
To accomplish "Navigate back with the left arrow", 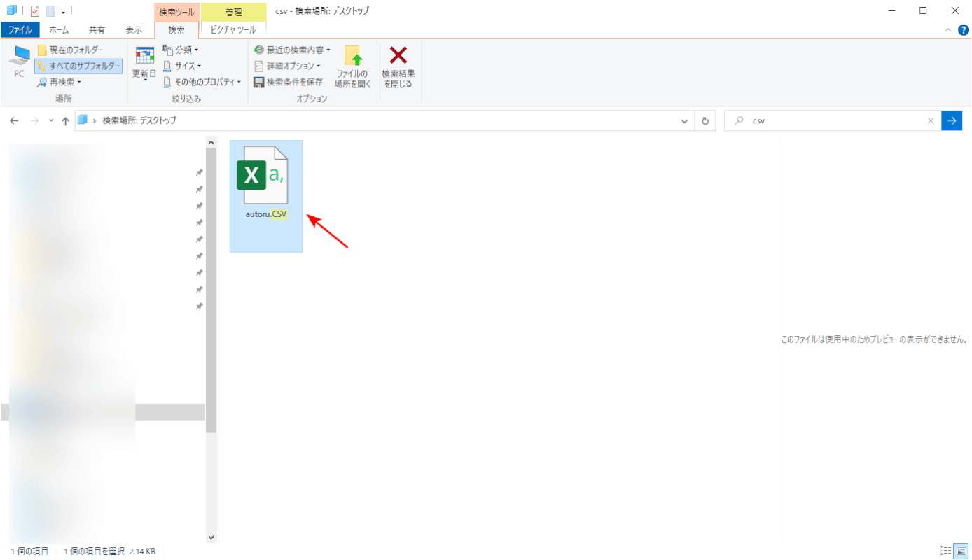I will coord(14,120).
